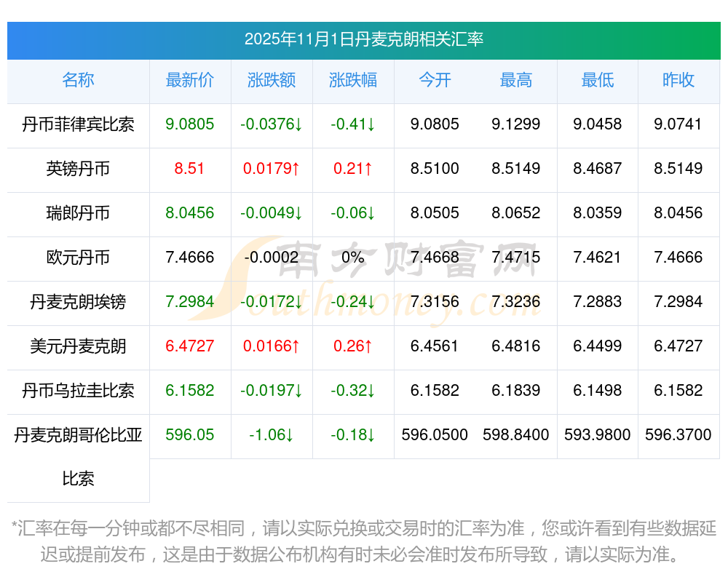Click the 涨跌幅 column header

tap(353, 80)
